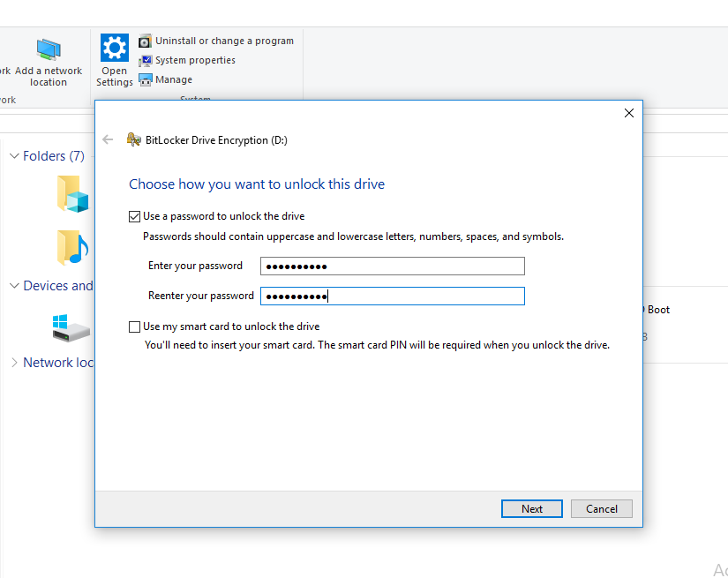Open Settings gear icon in ribbon
This screenshot has height=578, width=728.
coord(114,48)
